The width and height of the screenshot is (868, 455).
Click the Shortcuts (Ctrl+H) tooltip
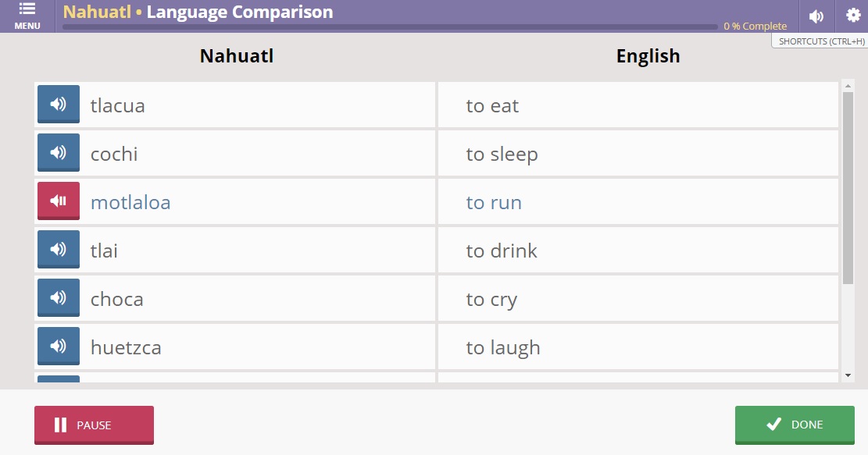pyautogui.click(x=821, y=41)
